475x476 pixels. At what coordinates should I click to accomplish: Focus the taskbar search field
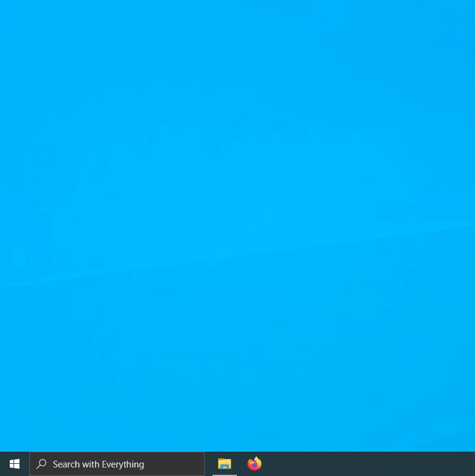[x=117, y=464]
